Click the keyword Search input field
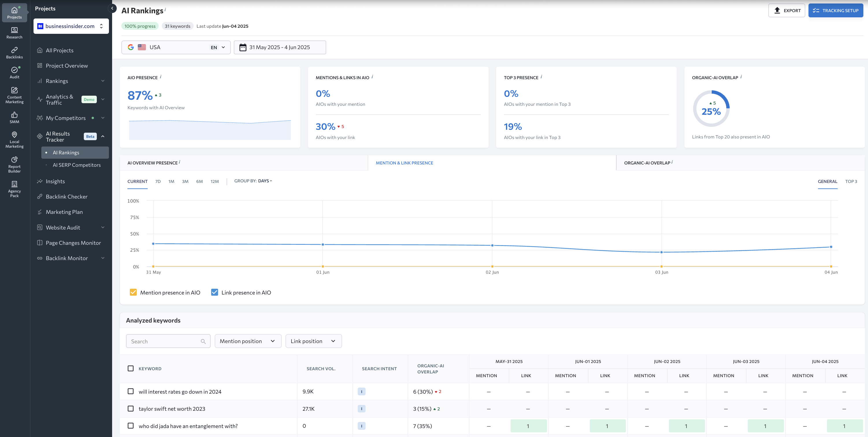868x437 pixels. [164, 341]
